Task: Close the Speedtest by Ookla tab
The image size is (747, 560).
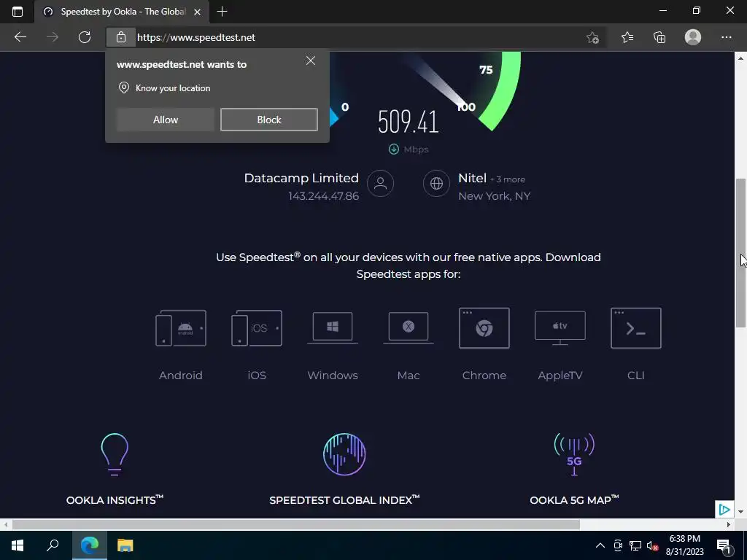Action: [197, 12]
